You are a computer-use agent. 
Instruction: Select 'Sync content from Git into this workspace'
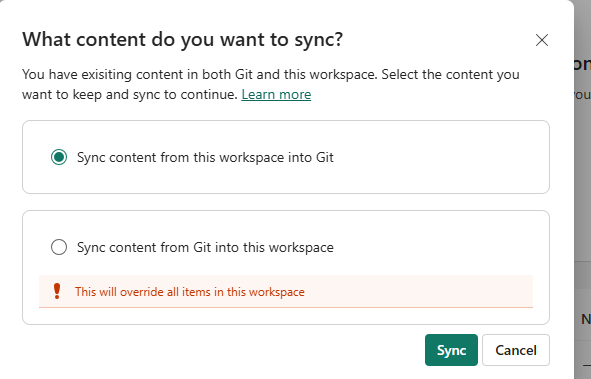(59, 247)
